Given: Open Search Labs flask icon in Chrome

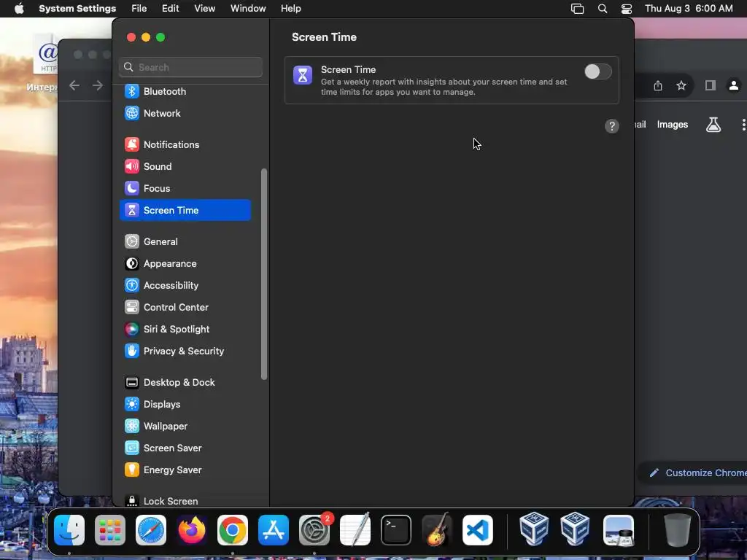Looking at the screenshot, I should (713, 125).
